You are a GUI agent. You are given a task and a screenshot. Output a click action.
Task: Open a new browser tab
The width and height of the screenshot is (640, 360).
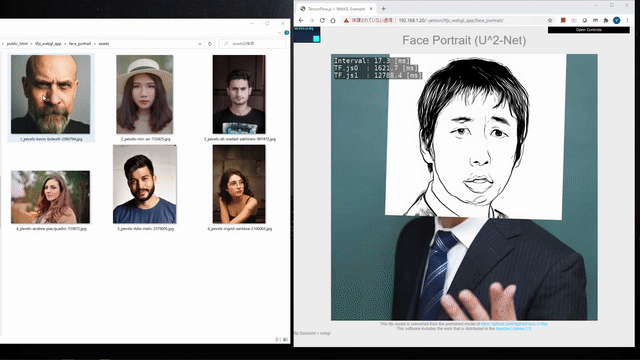[383, 9]
